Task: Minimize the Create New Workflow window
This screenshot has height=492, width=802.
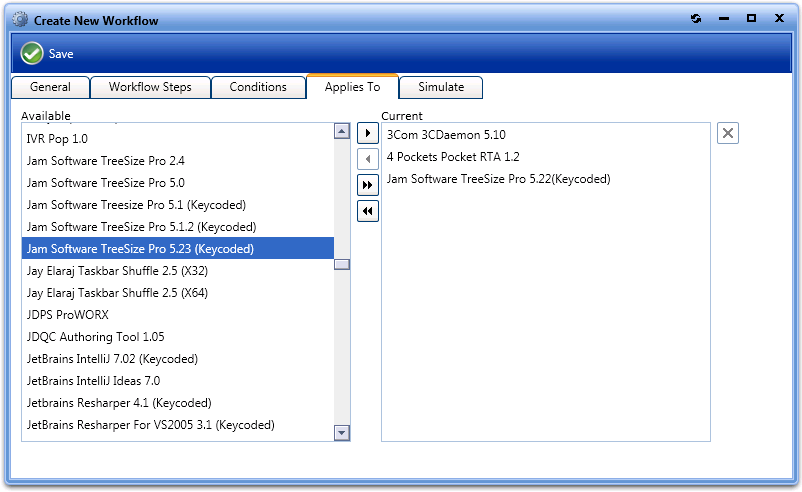Action: click(x=724, y=19)
